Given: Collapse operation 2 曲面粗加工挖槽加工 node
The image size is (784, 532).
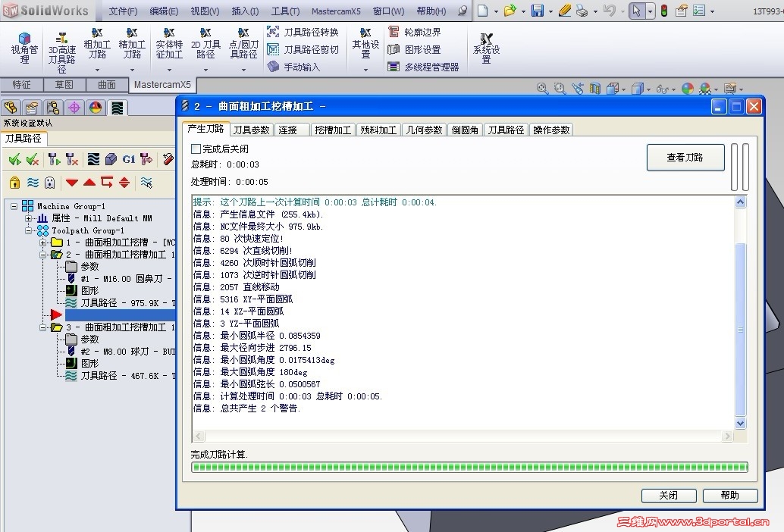Looking at the screenshot, I should click(43, 255).
